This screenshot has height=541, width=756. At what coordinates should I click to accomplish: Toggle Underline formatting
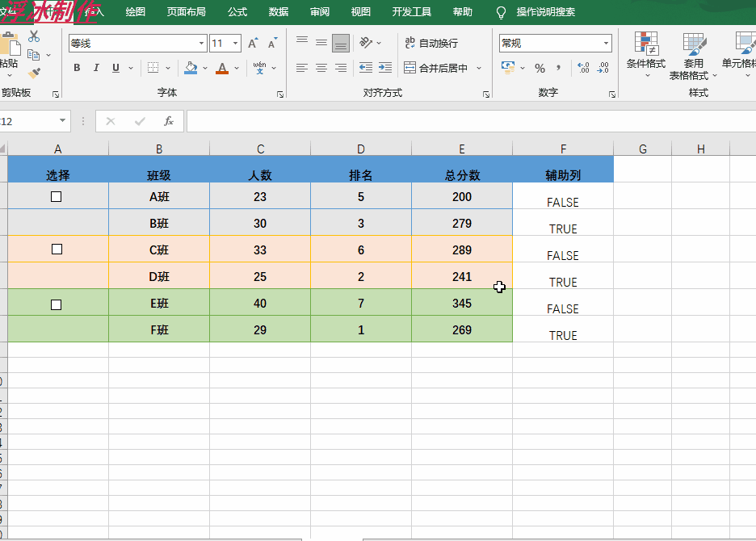(x=115, y=68)
